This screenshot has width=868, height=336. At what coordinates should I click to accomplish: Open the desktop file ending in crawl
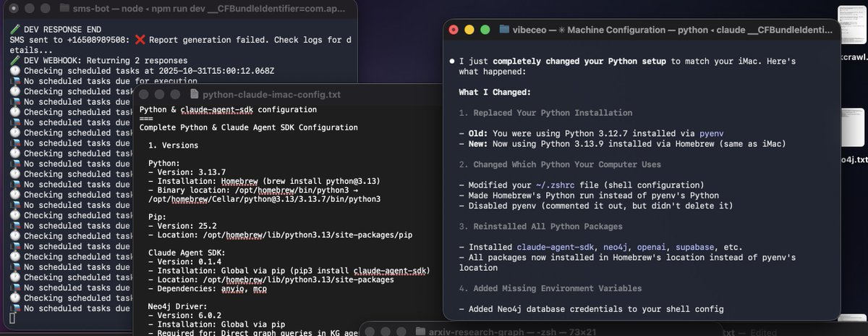[853, 25]
